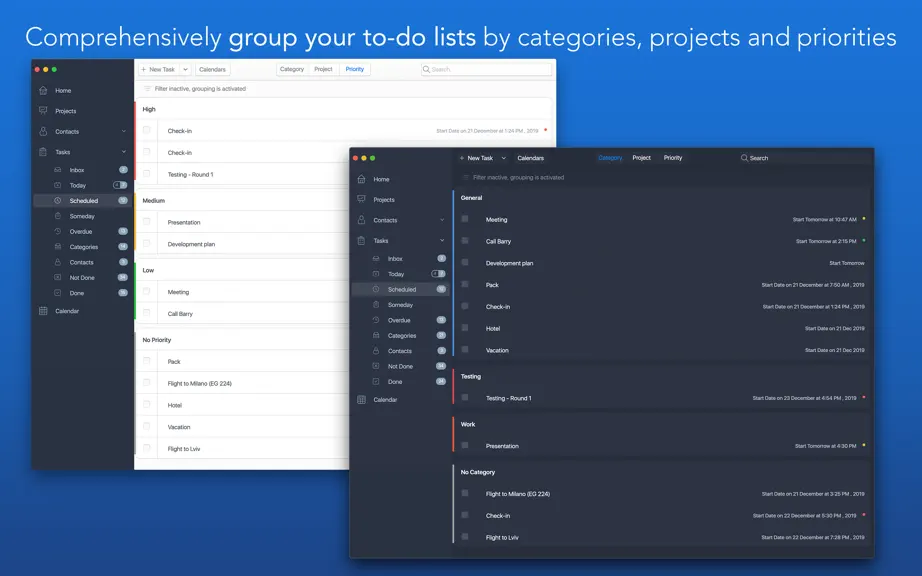
Task: Open Home icon in dark window sidebar
Action: click(x=361, y=179)
